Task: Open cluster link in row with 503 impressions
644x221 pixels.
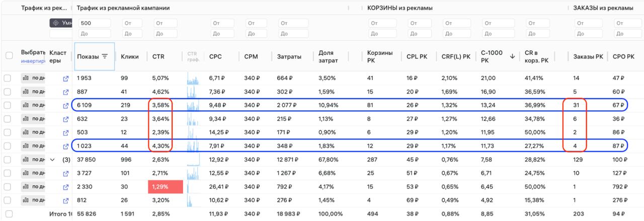Action: (65, 132)
